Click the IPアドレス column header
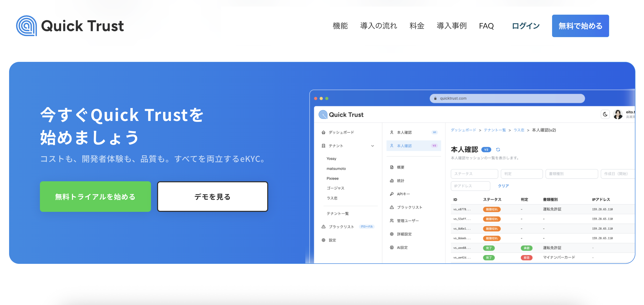This screenshot has height=305, width=644. coord(601,199)
